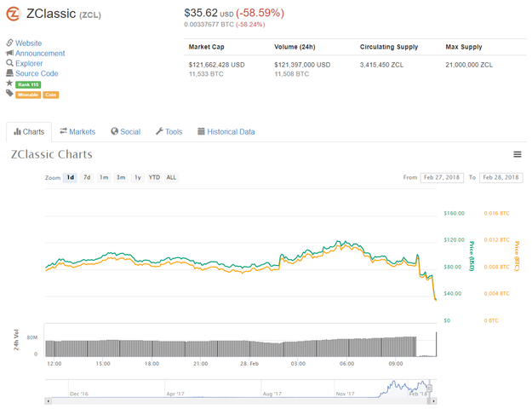Click the 24h Vol axis label

point(16,340)
